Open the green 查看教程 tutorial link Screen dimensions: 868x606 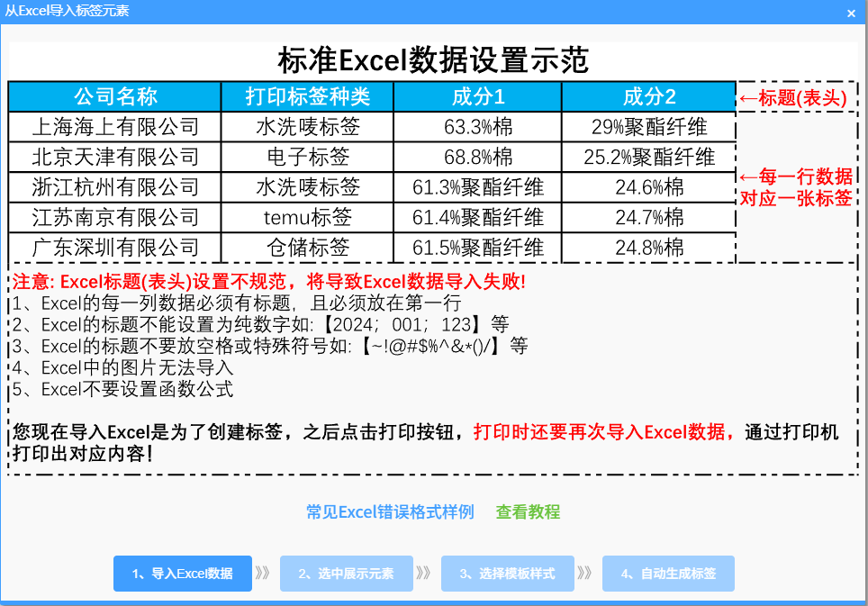pyautogui.click(x=528, y=512)
